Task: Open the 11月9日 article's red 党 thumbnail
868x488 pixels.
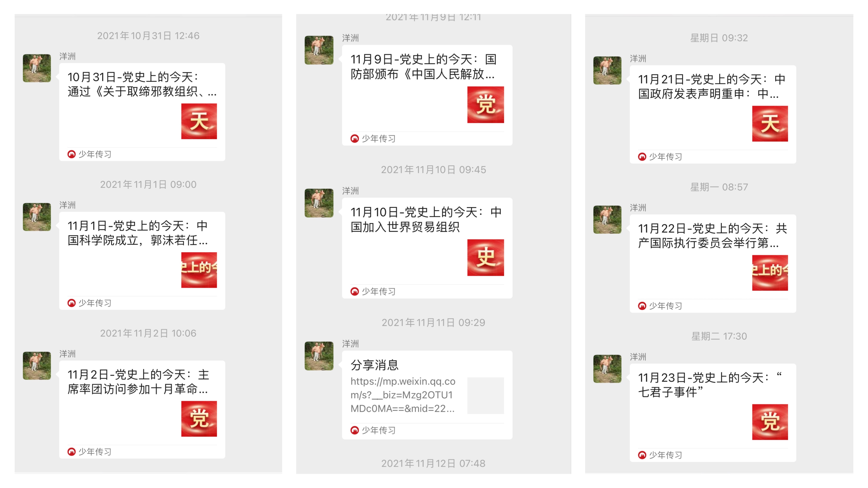Action: coord(485,105)
